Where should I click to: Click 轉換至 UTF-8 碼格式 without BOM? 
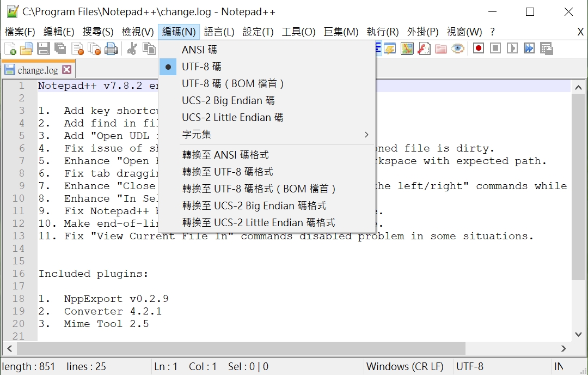[x=267, y=172]
